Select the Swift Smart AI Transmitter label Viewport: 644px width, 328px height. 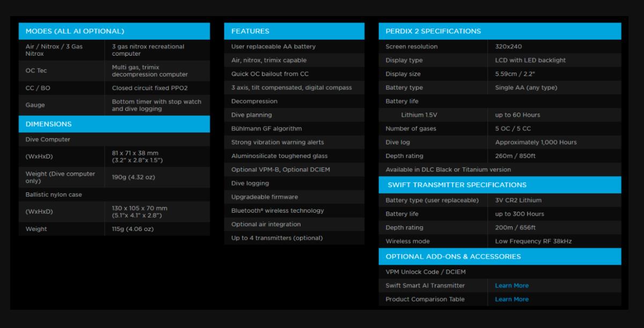pos(425,286)
